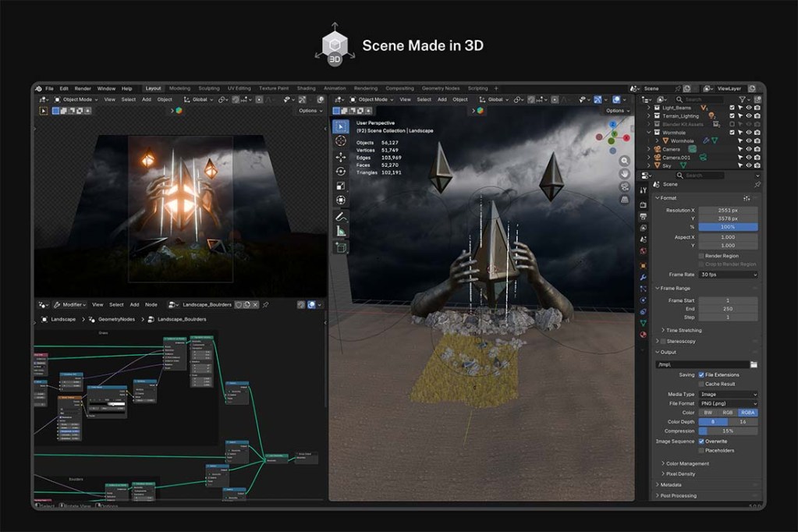Switch perspective/orthographic grid gizmo
Viewport: 798px width, 532px height.
(625, 200)
